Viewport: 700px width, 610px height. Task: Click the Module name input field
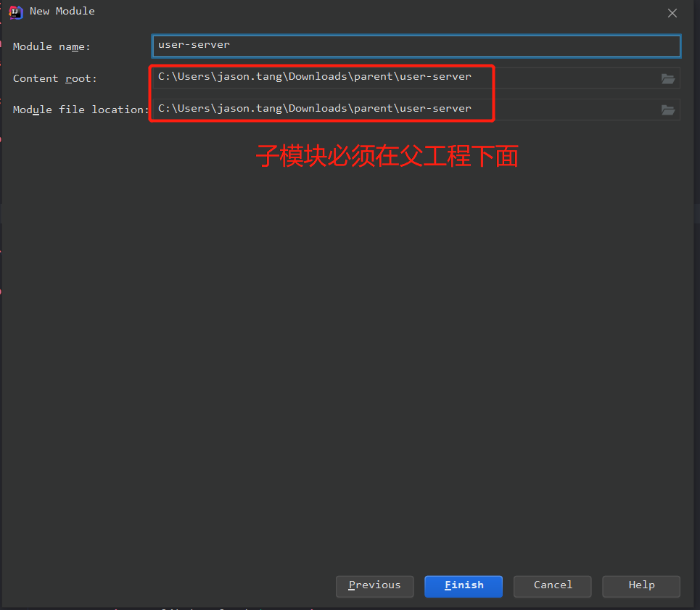pyautogui.click(x=416, y=46)
